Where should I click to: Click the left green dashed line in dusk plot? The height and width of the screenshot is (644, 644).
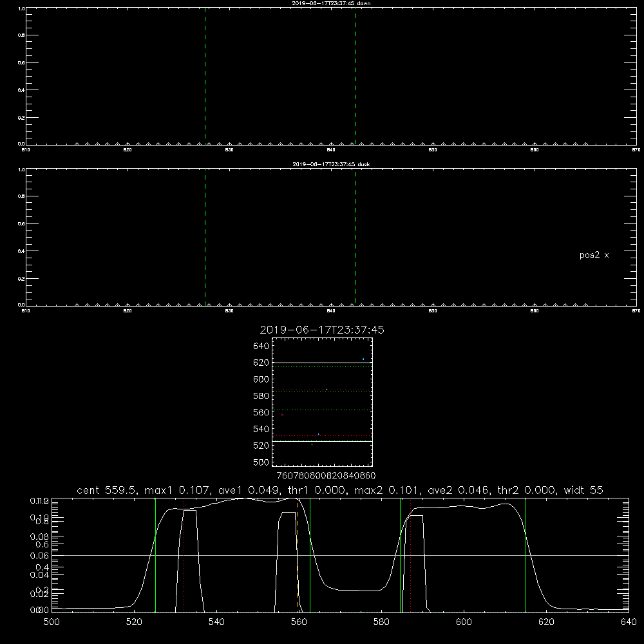(205, 238)
